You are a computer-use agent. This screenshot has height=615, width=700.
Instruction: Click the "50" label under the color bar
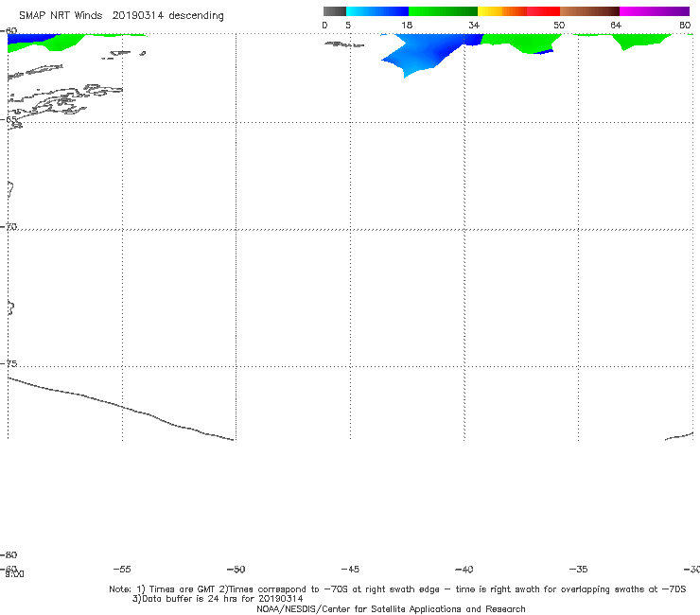coord(559,26)
